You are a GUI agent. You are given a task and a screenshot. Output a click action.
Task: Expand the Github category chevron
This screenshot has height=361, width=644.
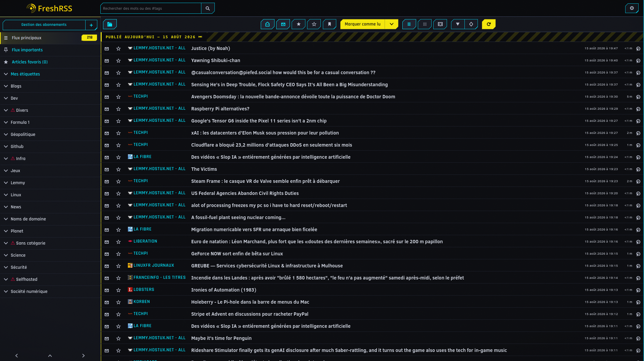[x=6, y=147]
